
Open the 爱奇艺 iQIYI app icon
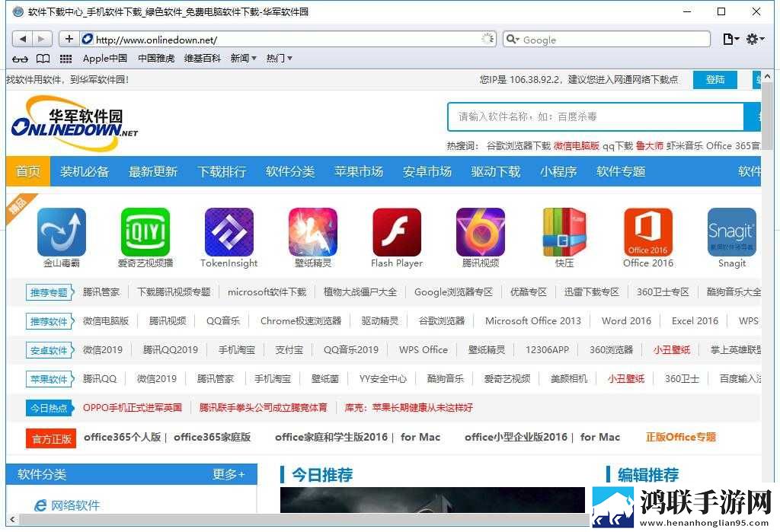click(x=145, y=232)
